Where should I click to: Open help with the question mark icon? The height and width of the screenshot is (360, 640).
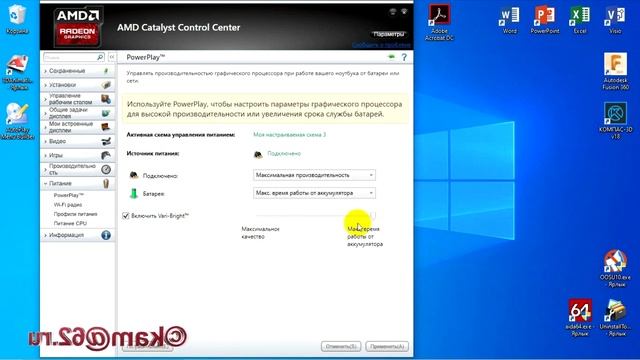[404, 57]
